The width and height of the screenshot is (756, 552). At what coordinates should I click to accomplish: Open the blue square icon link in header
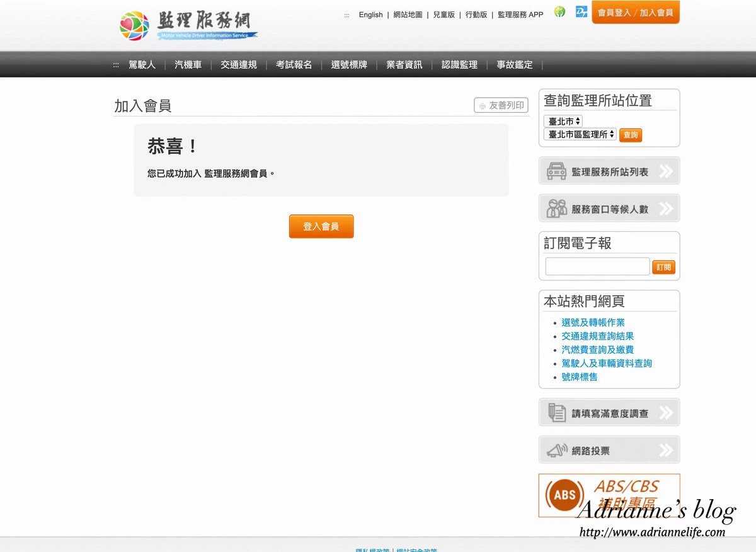[581, 12]
